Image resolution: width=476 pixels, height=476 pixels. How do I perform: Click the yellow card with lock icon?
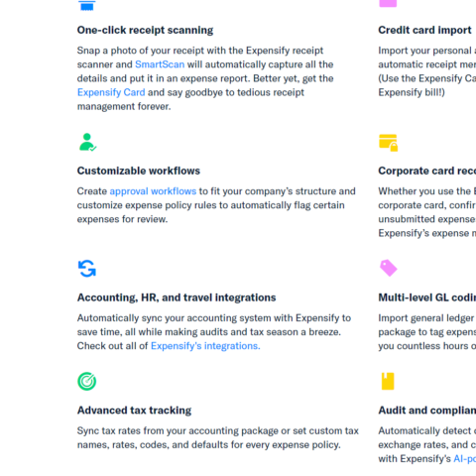[389, 143]
